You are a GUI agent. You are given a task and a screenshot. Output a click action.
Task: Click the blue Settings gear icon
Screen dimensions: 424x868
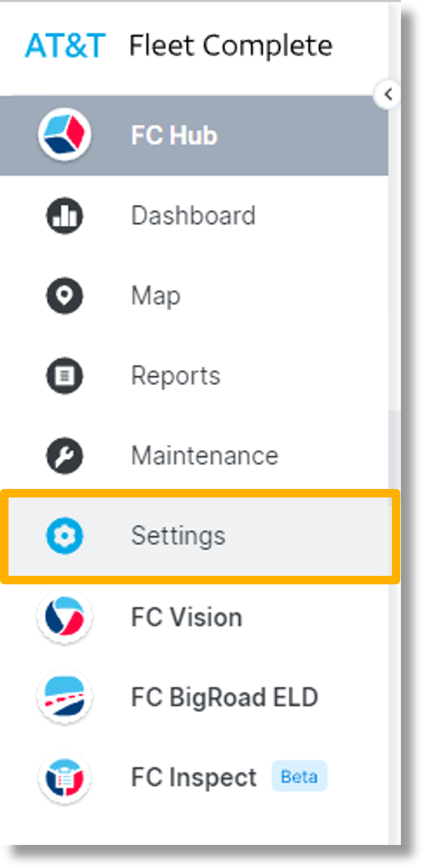click(64, 536)
